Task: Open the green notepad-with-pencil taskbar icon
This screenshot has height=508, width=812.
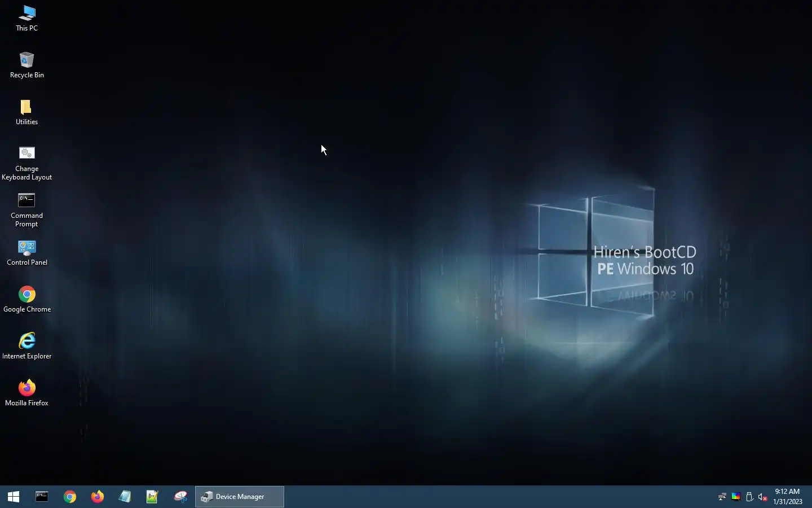Action: (x=152, y=497)
